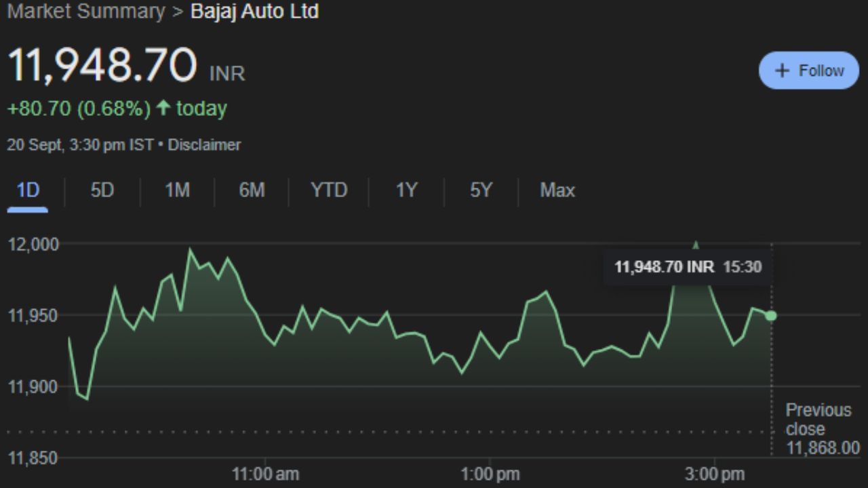Screen dimensions: 868x488
Task: Click the 11,850 y-axis label
Action: point(33,458)
